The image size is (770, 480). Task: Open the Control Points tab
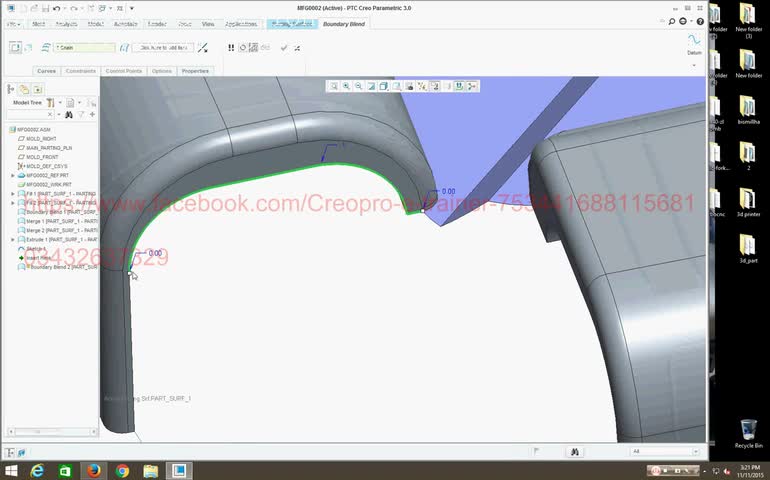(x=124, y=71)
